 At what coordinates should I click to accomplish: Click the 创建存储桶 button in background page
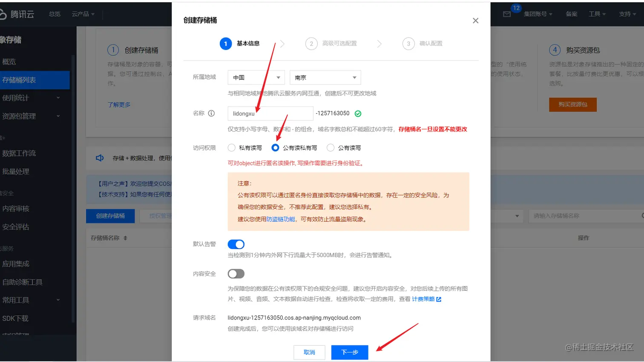[110, 216]
